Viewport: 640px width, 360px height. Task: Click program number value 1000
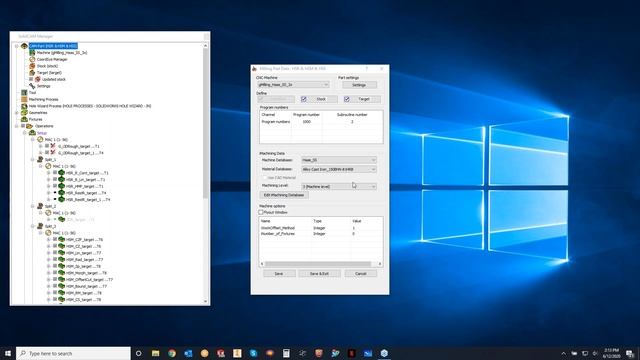pyautogui.click(x=307, y=122)
